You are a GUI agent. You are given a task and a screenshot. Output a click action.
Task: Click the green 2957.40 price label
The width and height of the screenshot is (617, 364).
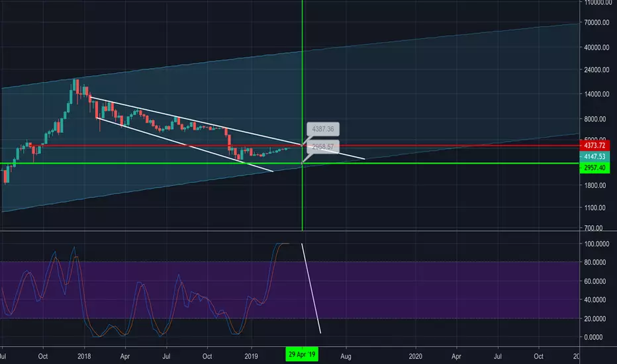coord(594,168)
